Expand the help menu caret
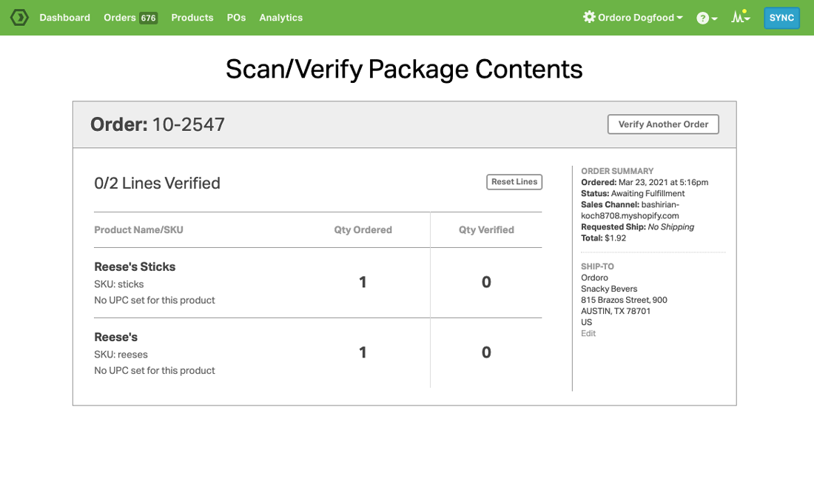814x504 pixels. click(715, 19)
